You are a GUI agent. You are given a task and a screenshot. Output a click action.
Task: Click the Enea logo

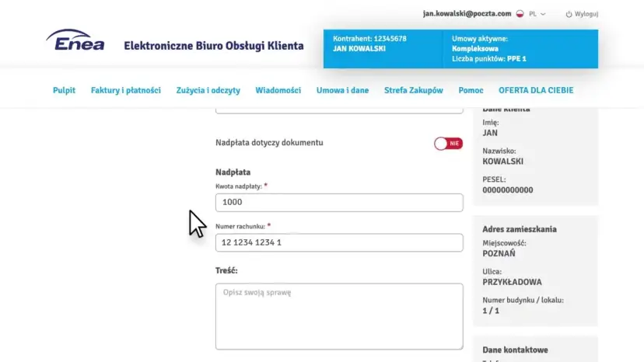coord(75,41)
